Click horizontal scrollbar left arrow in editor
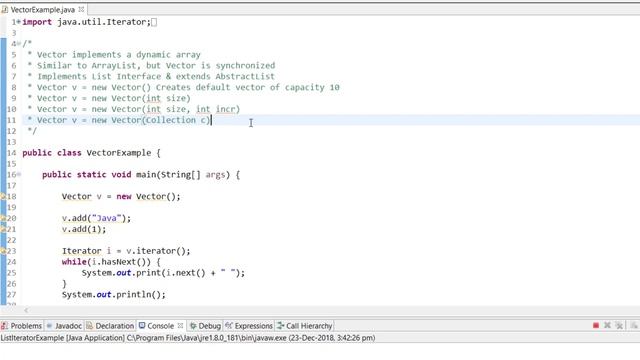Screen dimensions: 640x360 pyautogui.click(x=26, y=311)
